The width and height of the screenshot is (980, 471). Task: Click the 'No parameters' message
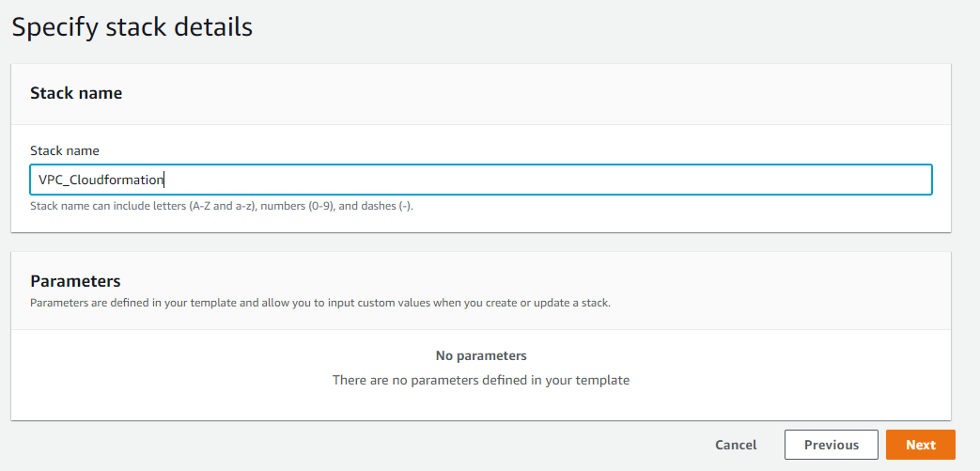coord(481,355)
